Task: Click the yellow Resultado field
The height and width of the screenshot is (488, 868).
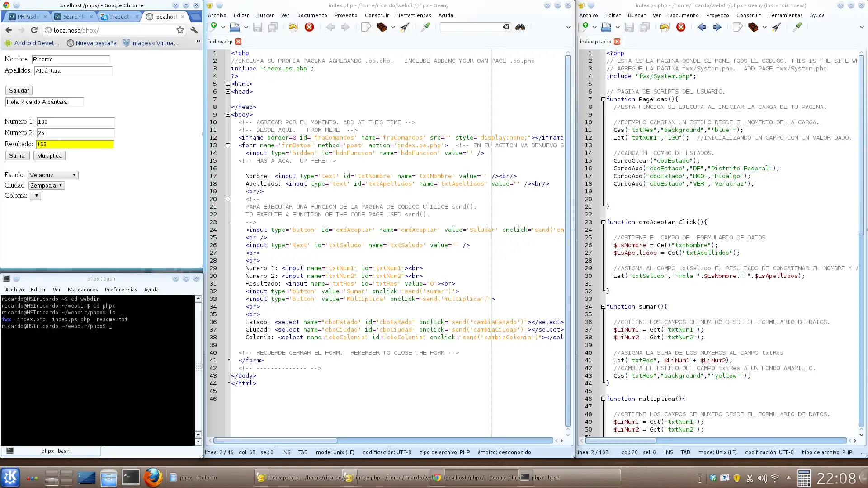Action: pyautogui.click(x=75, y=144)
